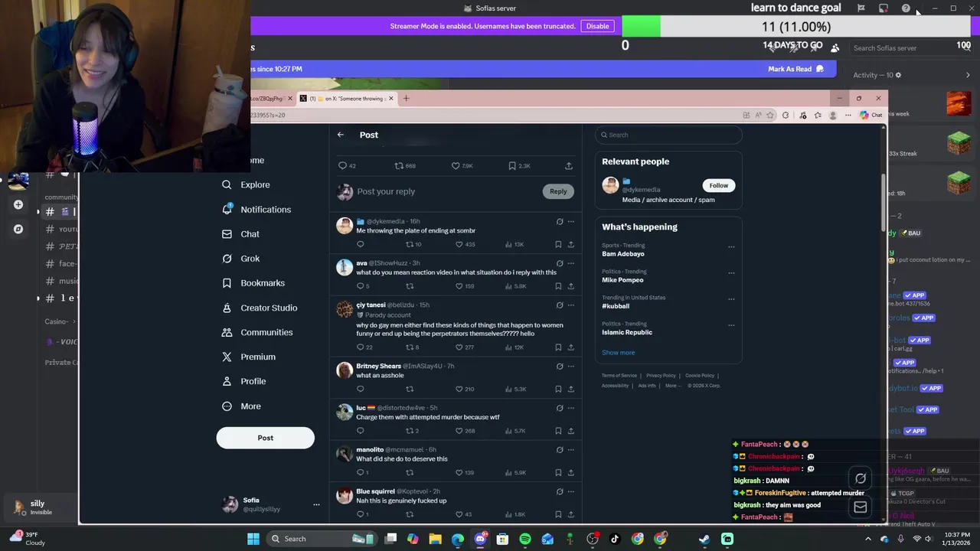Switch to the X 'Someone throwing' browser tab
Viewport: 980px width, 551px height.
pos(347,98)
